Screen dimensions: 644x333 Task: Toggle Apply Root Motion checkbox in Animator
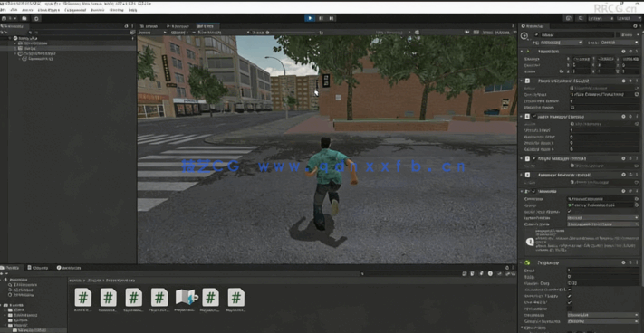tap(570, 211)
